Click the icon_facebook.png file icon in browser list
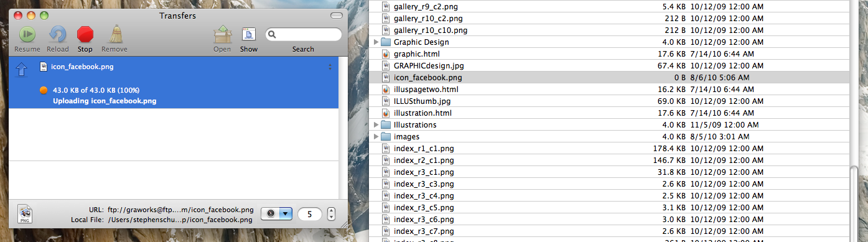This screenshot has width=868, height=242. (386, 78)
